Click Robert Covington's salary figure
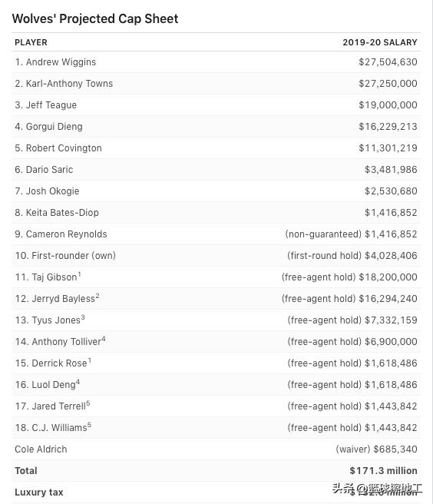This screenshot has height=504, width=433. (x=388, y=148)
